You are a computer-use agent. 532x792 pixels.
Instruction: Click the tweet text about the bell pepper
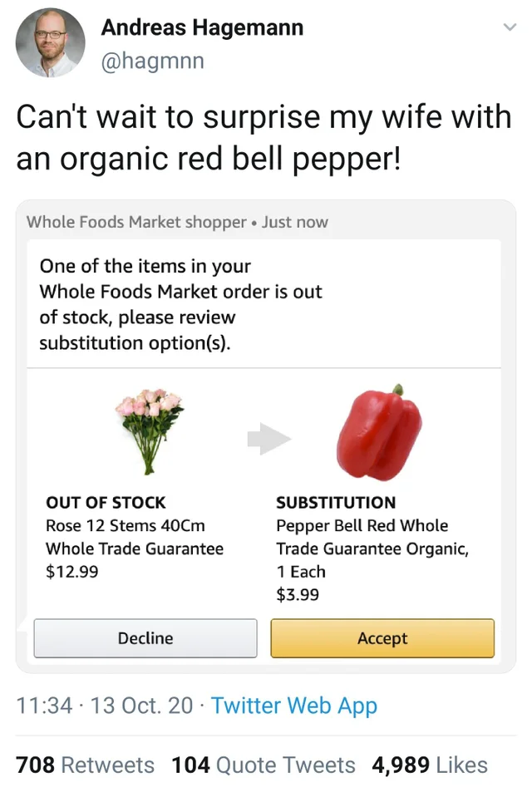[x=264, y=137]
